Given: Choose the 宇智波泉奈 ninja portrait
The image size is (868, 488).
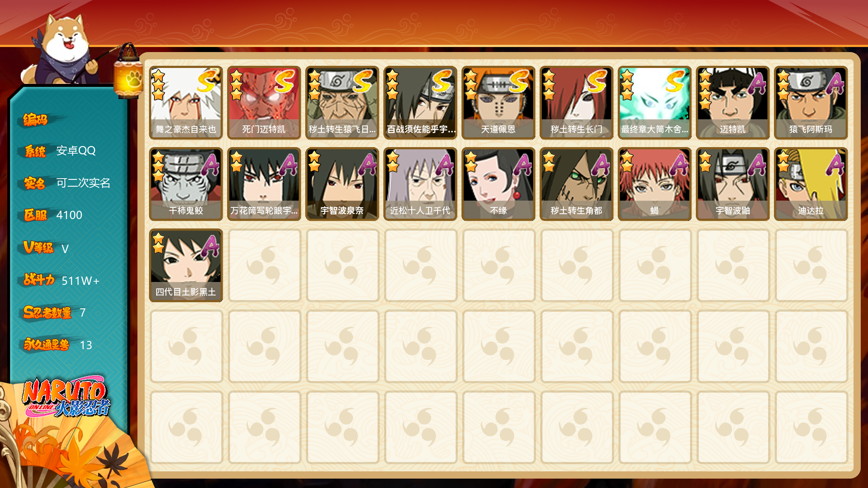Looking at the screenshot, I should tap(342, 184).
